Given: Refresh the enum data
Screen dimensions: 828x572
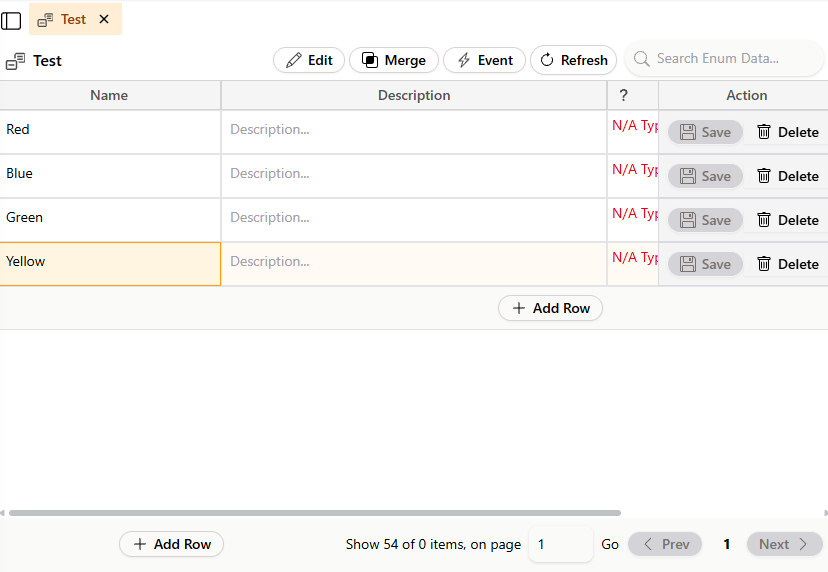Looking at the screenshot, I should (x=573, y=60).
